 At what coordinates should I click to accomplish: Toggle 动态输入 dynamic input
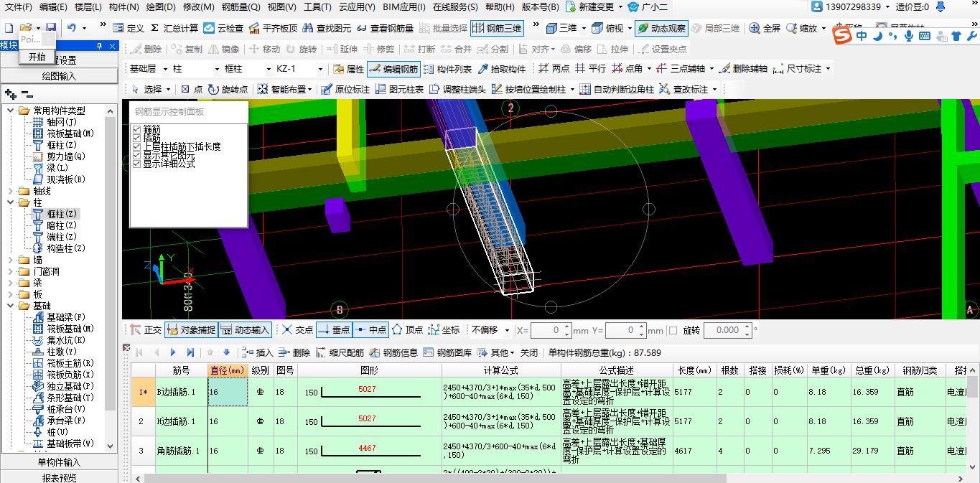245,330
